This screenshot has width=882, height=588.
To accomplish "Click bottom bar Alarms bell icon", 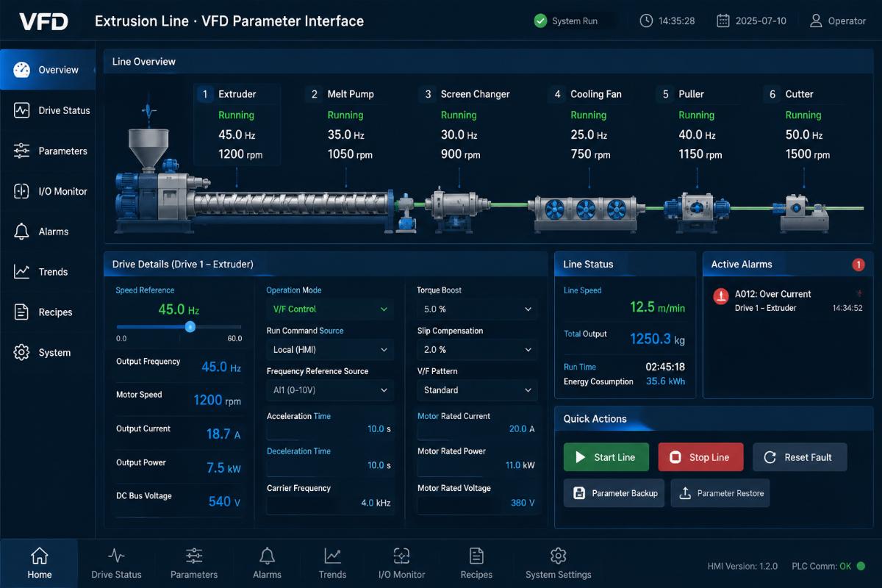I will 268,556.
